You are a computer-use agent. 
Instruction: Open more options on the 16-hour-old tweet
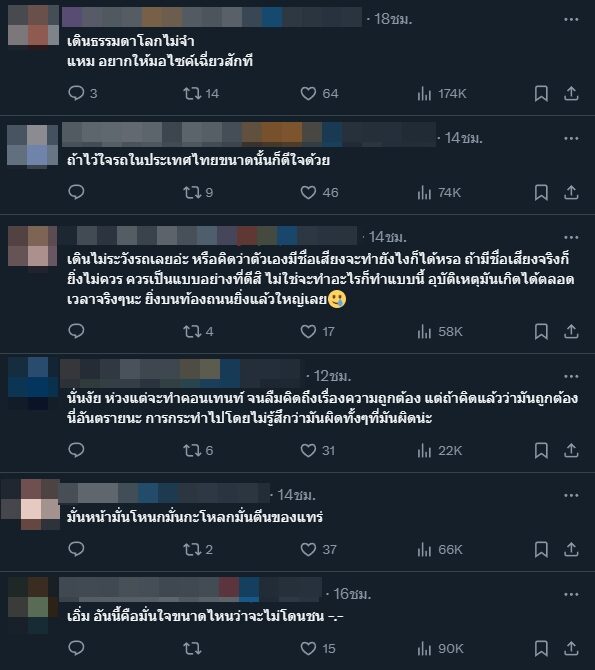tap(571, 594)
